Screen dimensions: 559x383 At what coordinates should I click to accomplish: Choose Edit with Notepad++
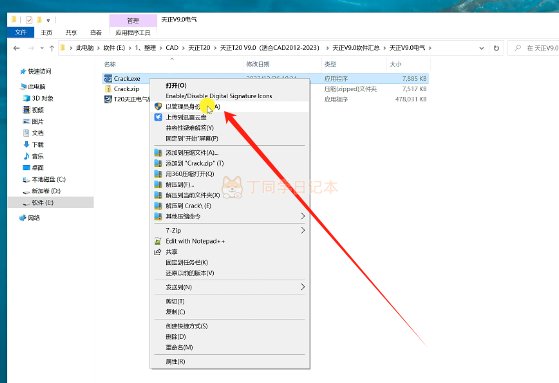click(195, 241)
